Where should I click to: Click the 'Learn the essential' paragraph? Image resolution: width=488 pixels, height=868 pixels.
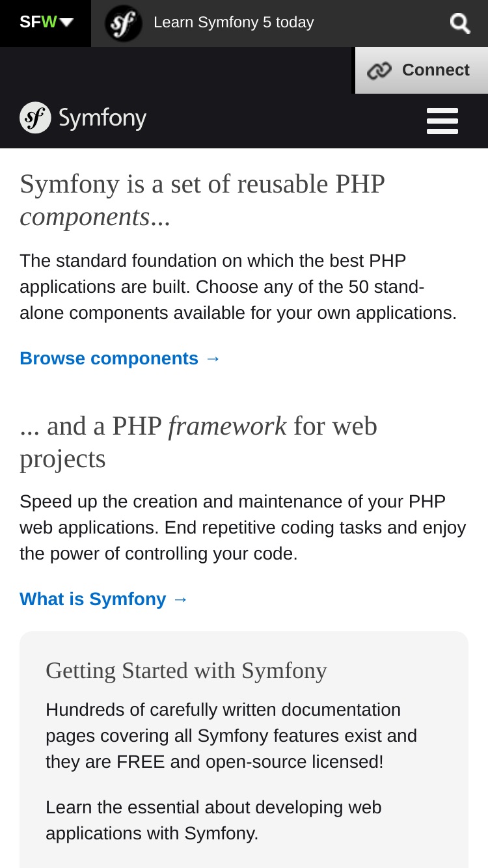213,821
